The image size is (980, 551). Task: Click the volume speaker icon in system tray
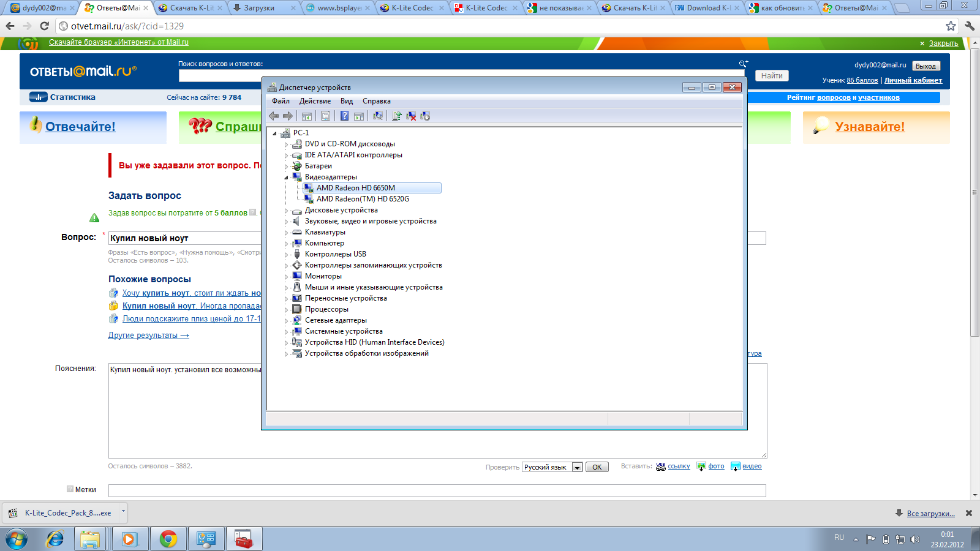click(x=915, y=539)
